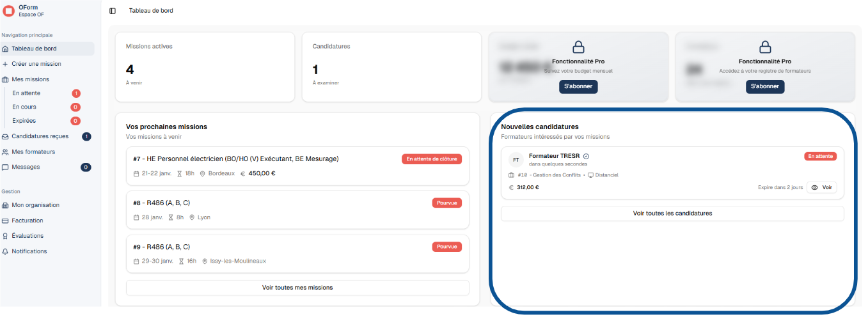Click the Notifications bell icon

pyautogui.click(x=6, y=251)
